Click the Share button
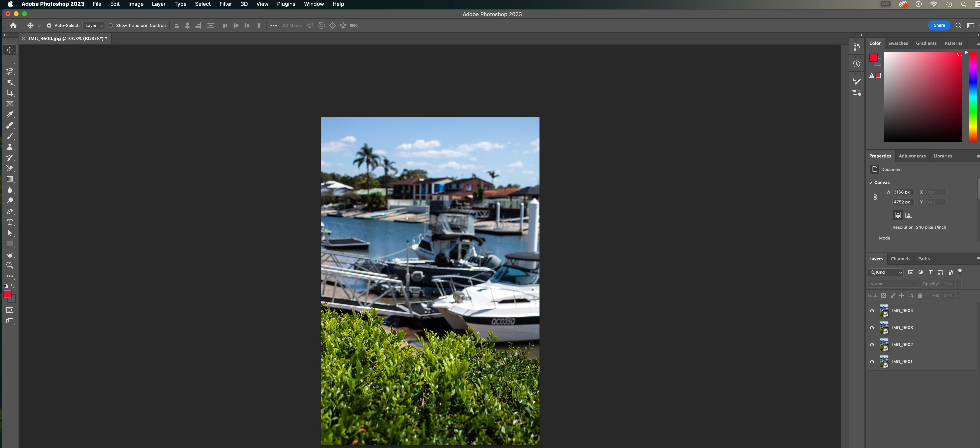Image resolution: width=980 pixels, height=448 pixels. point(939,25)
